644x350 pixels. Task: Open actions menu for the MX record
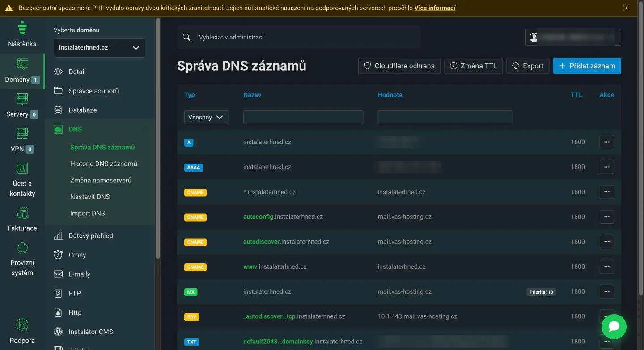coord(606,291)
